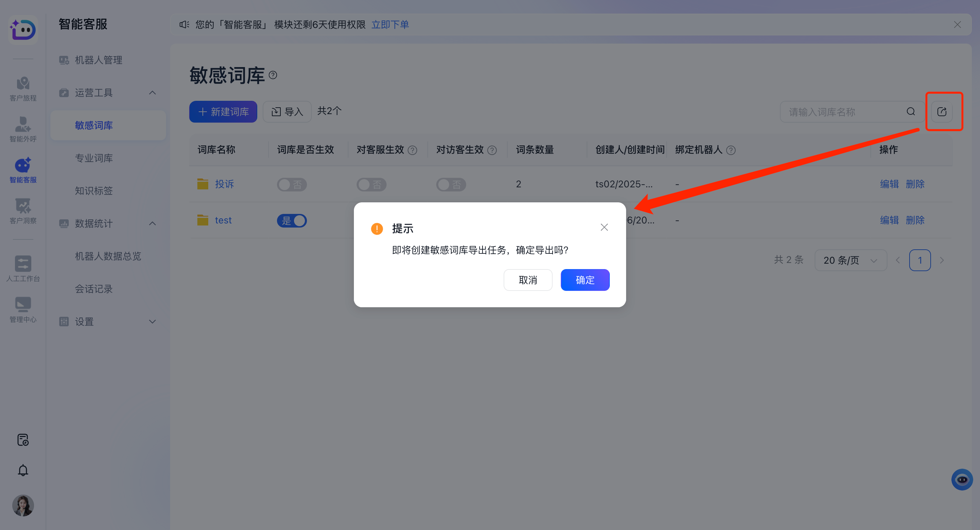Click the magnifier icon in the lexicon search field
980x530 pixels.
910,111
